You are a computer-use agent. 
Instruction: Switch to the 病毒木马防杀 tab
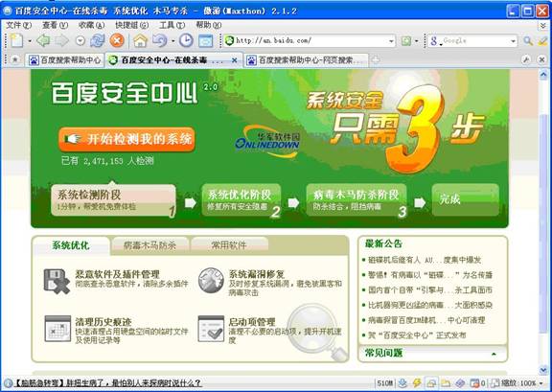[x=149, y=245]
